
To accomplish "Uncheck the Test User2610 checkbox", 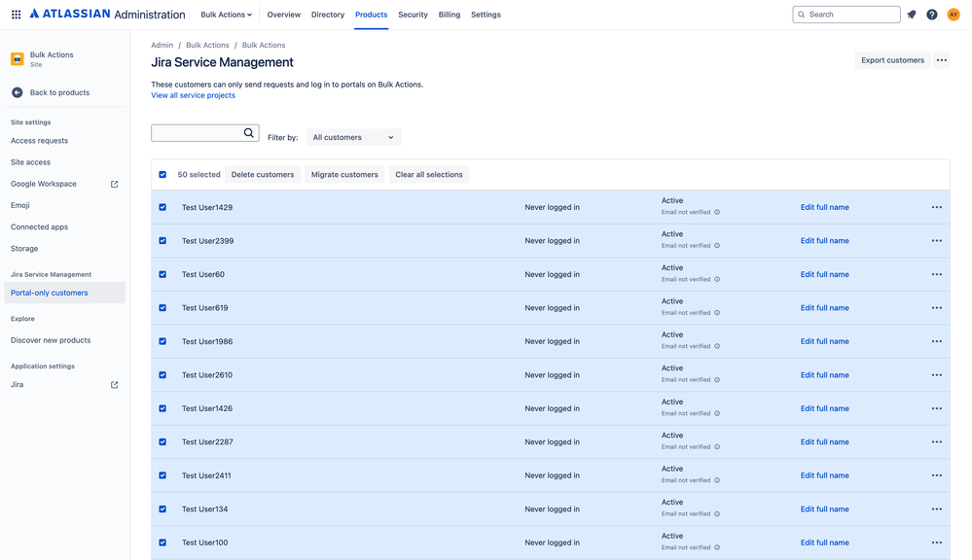I will pos(162,374).
